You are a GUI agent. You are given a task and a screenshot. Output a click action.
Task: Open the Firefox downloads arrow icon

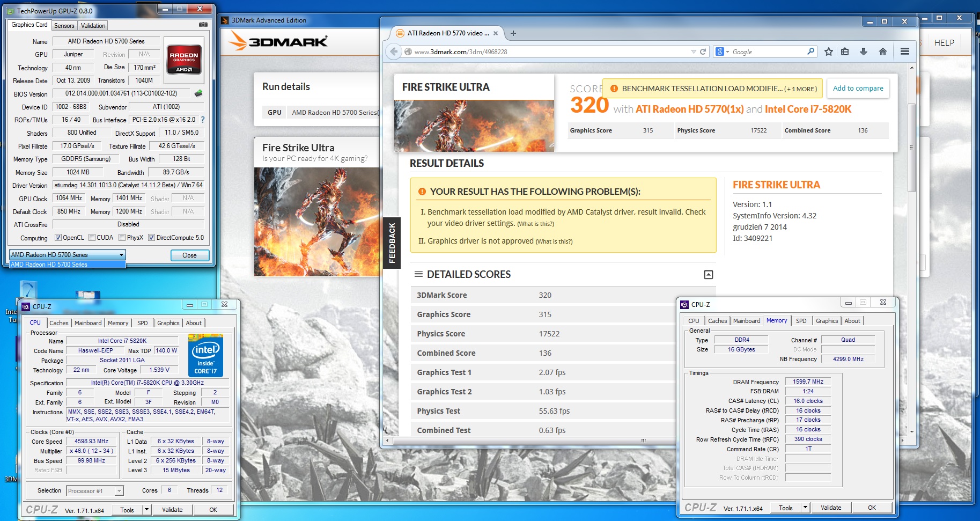tap(864, 52)
